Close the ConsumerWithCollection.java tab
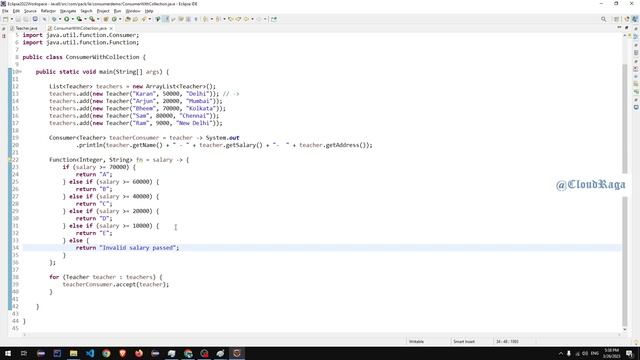This screenshot has width=640, height=360. pos(111,28)
